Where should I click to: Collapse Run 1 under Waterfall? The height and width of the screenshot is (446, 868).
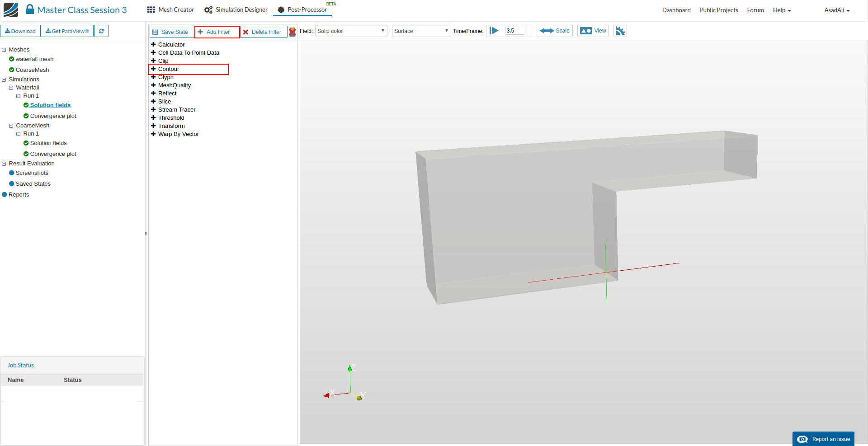point(19,96)
